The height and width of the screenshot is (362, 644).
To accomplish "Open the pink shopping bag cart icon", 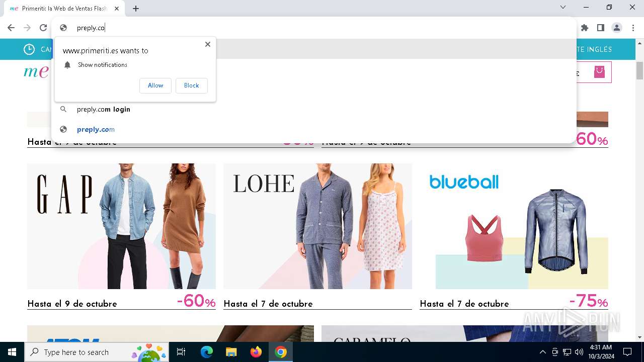I will click(x=599, y=71).
